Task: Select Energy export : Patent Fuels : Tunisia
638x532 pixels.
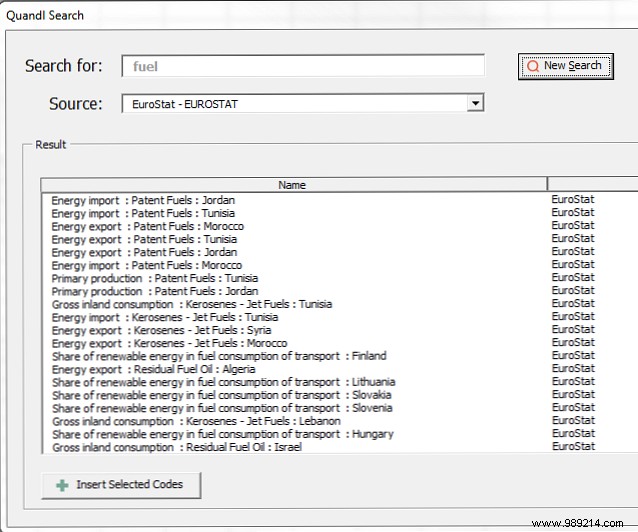Action: click(144, 239)
